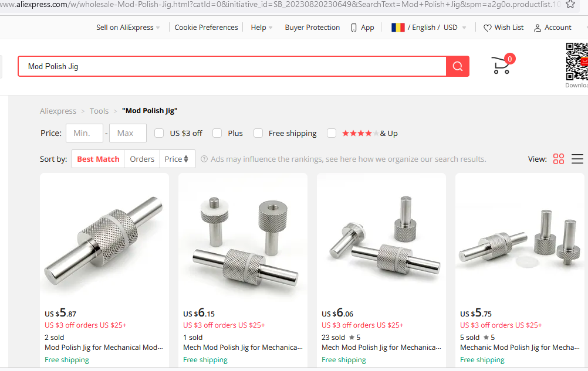Tick the Plus filter checkbox
The width and height of the screenshot is (588, 371).
(217, 133)
